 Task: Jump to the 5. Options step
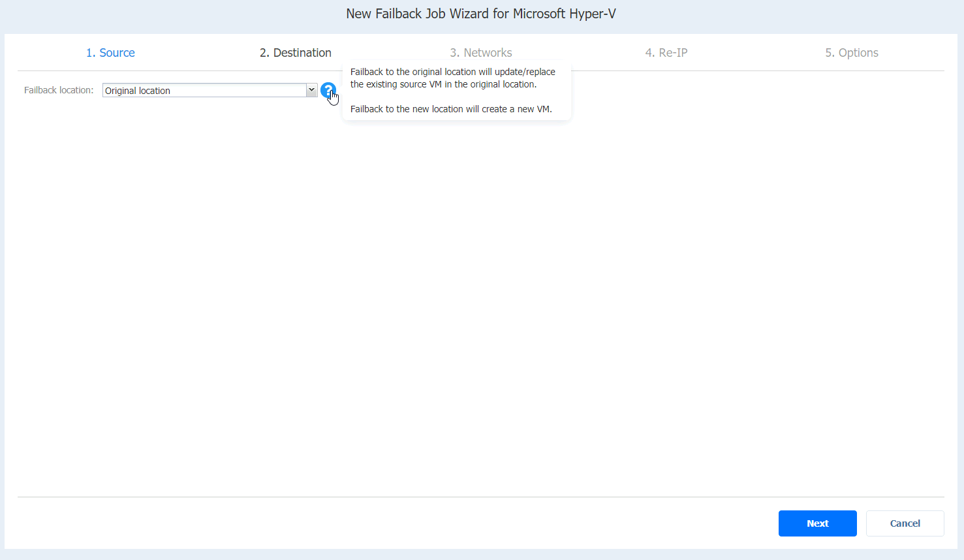852,53
